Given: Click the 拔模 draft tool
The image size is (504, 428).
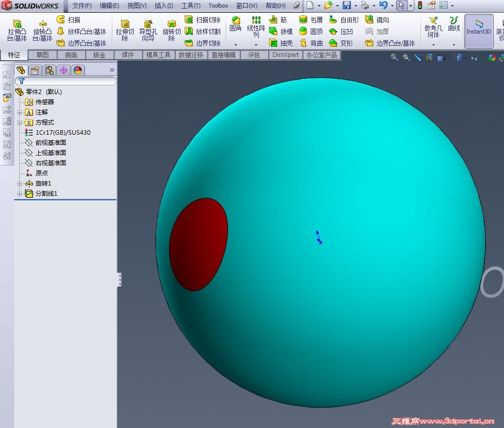Looking at the screenshot, I should (281, 31).
